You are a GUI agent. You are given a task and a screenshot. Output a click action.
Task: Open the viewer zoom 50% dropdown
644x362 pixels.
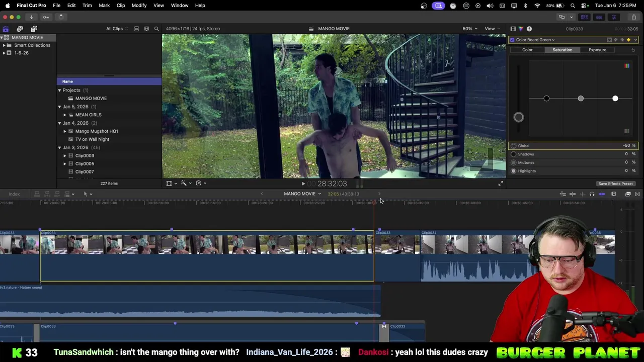coord(470,29)
